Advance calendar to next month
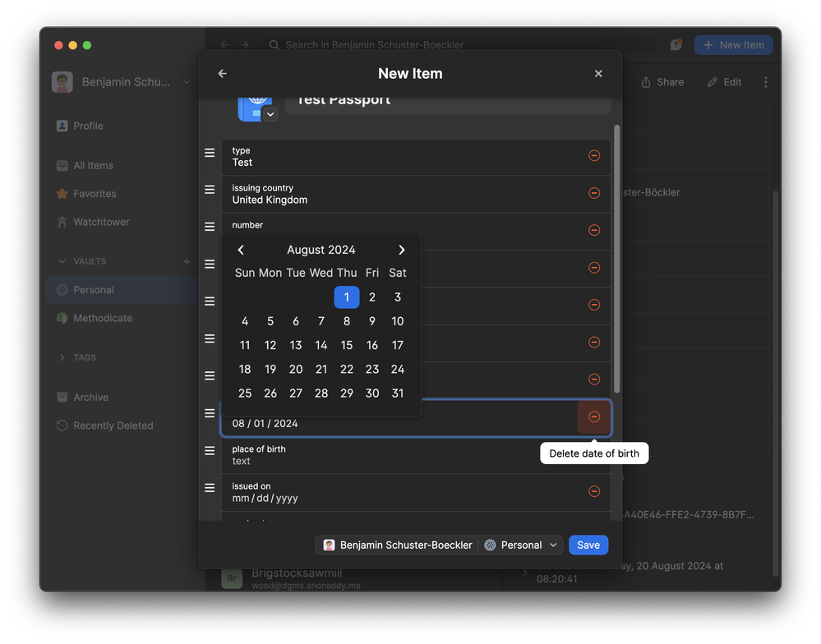821x644 pixels. (x=401, y=250)
